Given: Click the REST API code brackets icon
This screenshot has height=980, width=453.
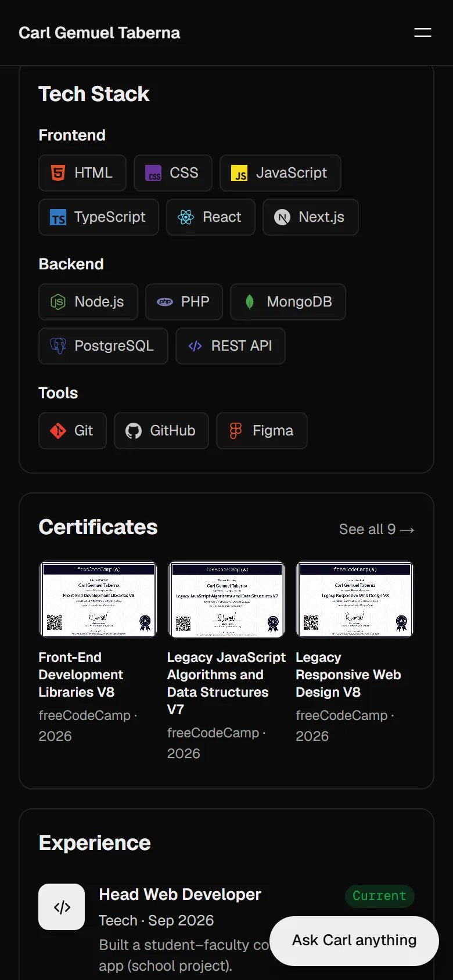Looking at the screenshot, I should click(x=195, y=346).
